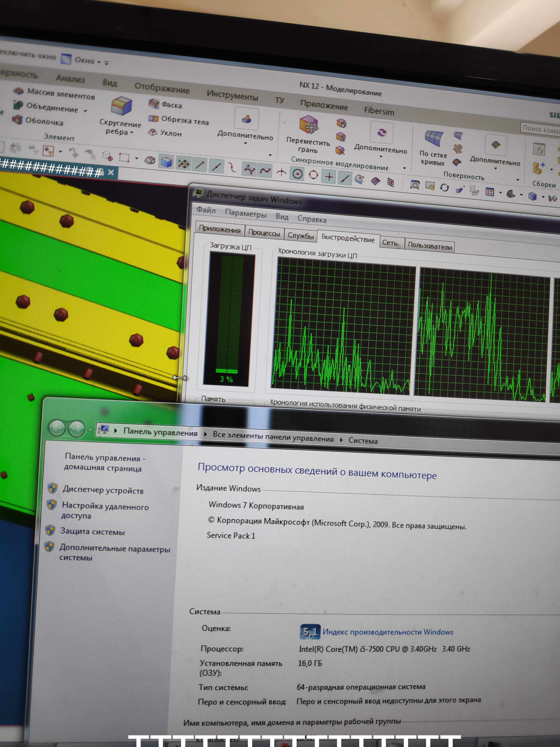Expand the Unite (Объединение) dropdown arrow
Image resolution: width=560 pixels, height=747 pixels.
point(85,111)
